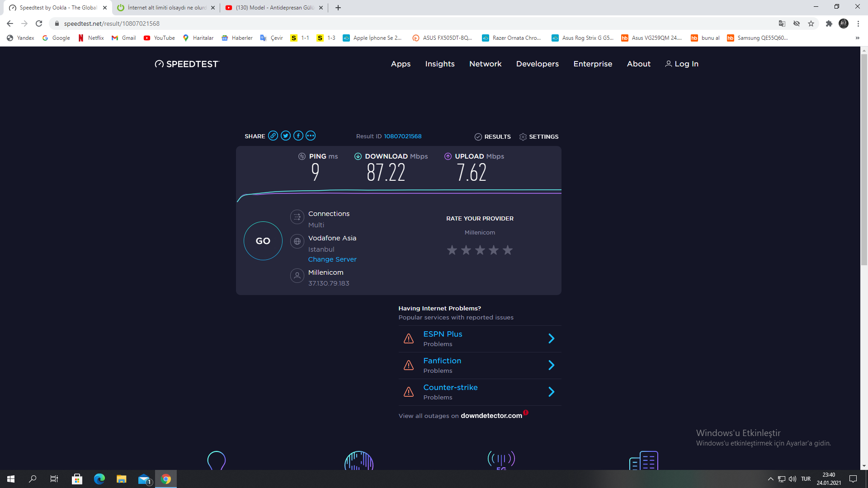The width and height of the screenshot is (868, 488).
Task: Click the page vertical scrollbar thumb
Action: (x=864, y=158)
